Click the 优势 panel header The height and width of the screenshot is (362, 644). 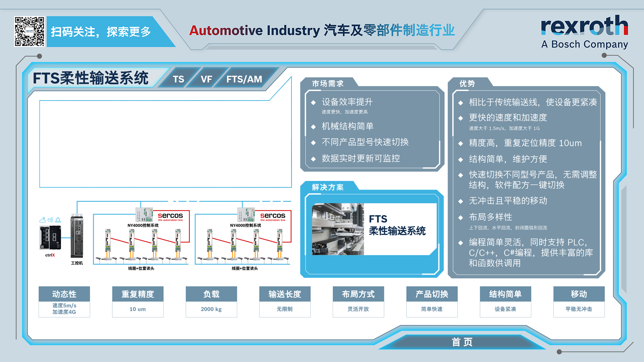point(467,83)
